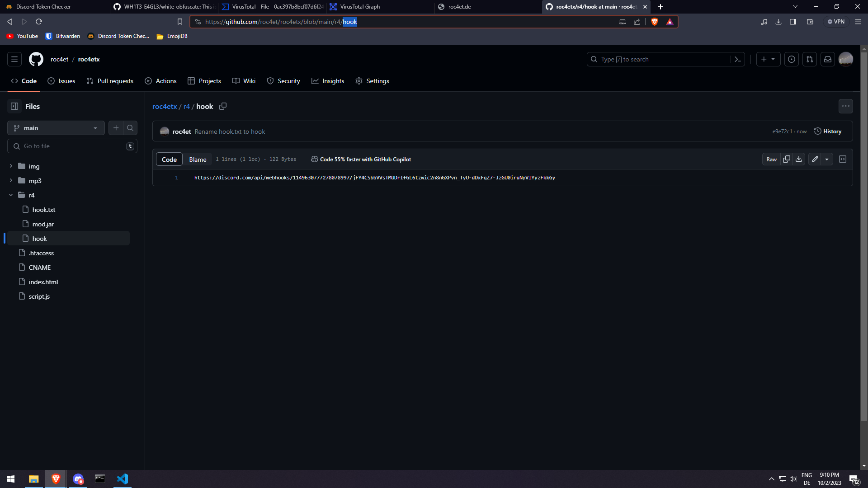The width and height of the screenshot is (868, 488).
Task: Open the Raw file view
Action: coord(771,159)
